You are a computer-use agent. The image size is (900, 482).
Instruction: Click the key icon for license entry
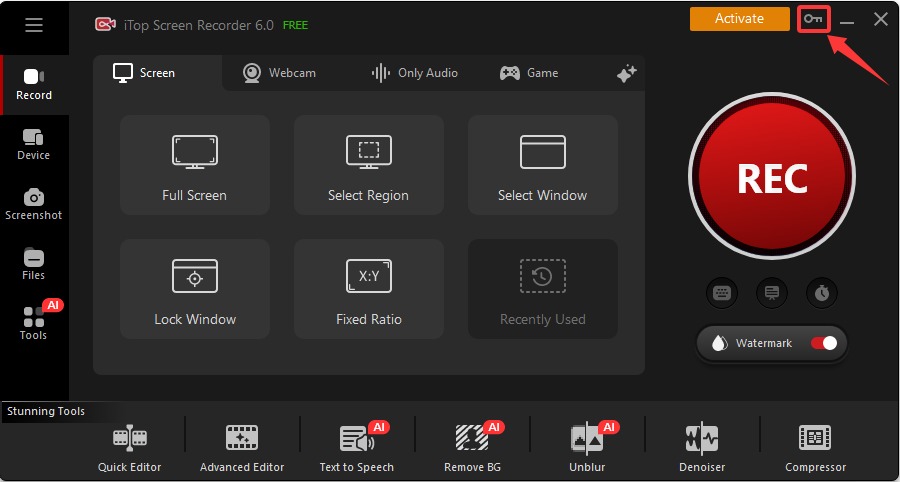814,19
